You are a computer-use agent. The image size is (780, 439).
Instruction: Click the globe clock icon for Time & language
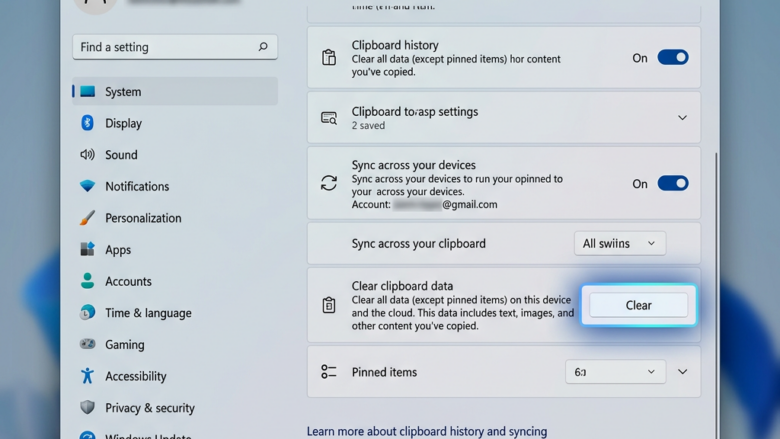tap(87, 313)
